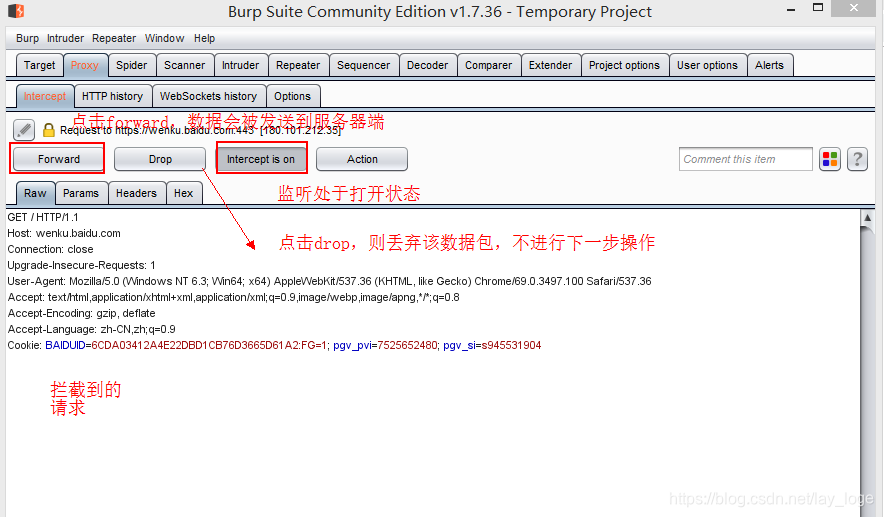Click the 'Accept-Encoding: gzip, deflate' line
This screenshot has width=884, height=517.
pos(81,313)
